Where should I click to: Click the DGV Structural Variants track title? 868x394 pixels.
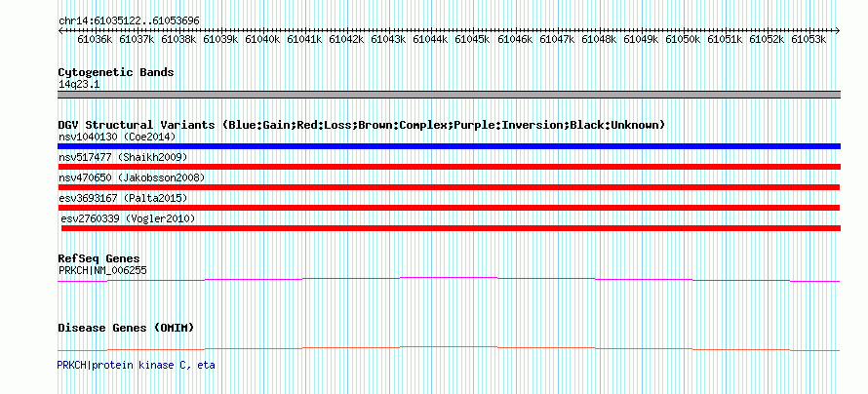pyautogui.click(x=362, y=125)
